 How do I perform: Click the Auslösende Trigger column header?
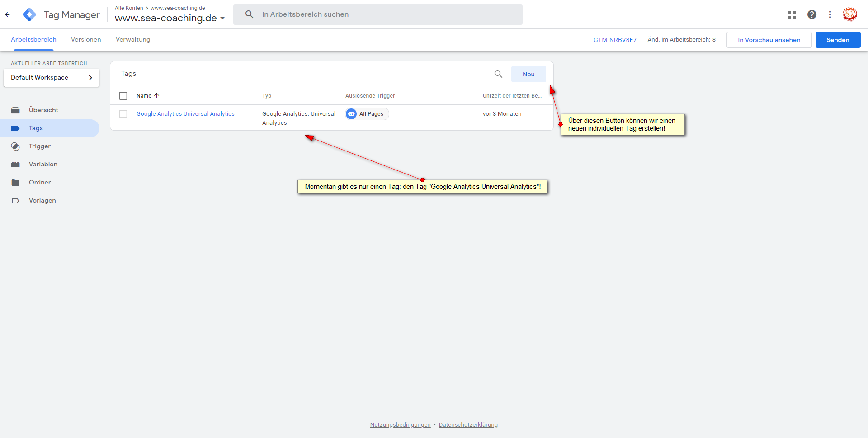click(370, 96)
